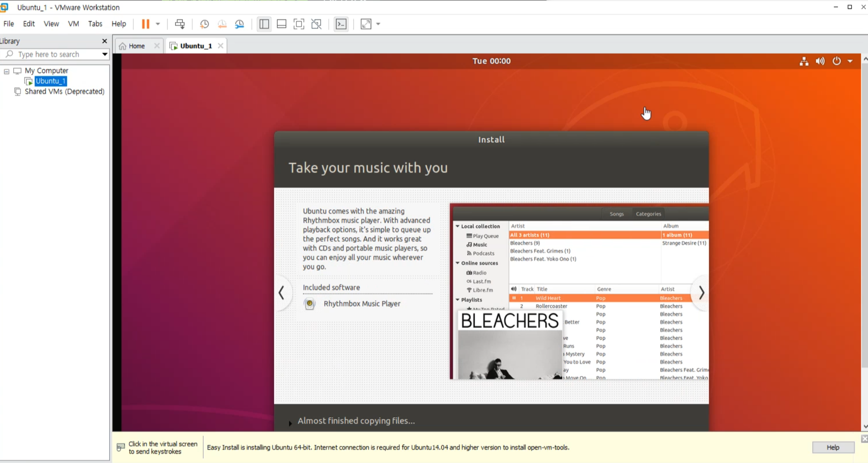Open the File menu

(9, 24)
